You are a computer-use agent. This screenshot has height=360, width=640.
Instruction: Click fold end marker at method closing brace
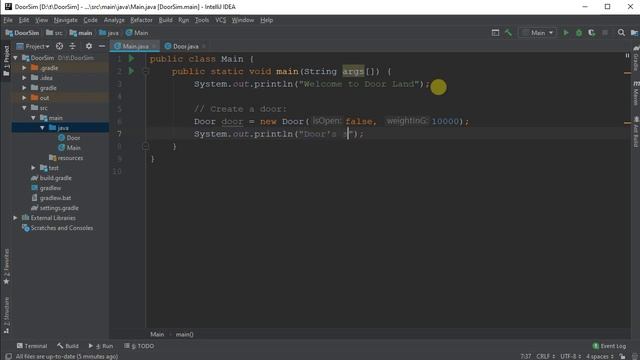coord(146,147)
